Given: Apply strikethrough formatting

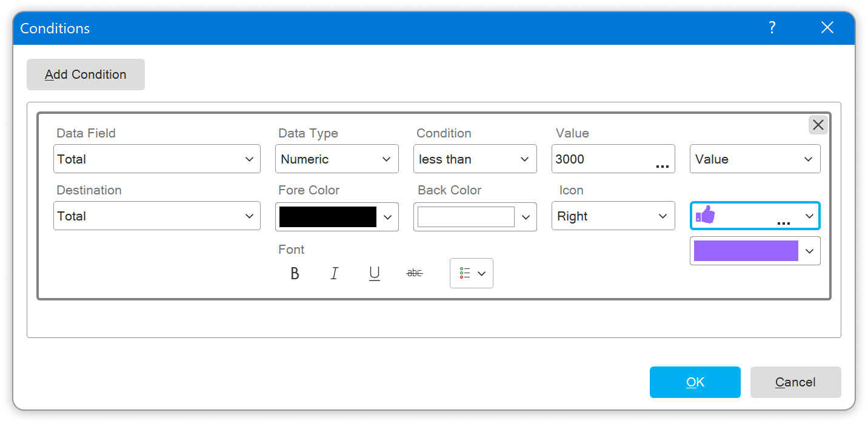Looking at the screenshot, I should (414, 273).
